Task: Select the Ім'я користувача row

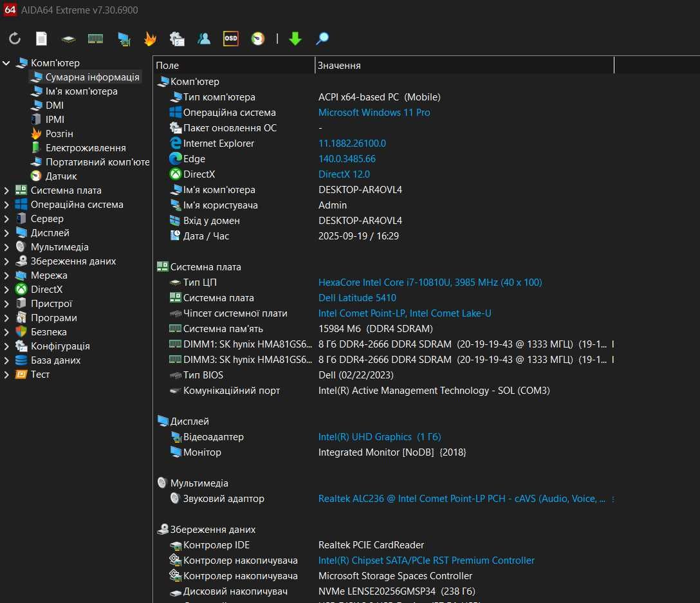Action: (384, 205)
